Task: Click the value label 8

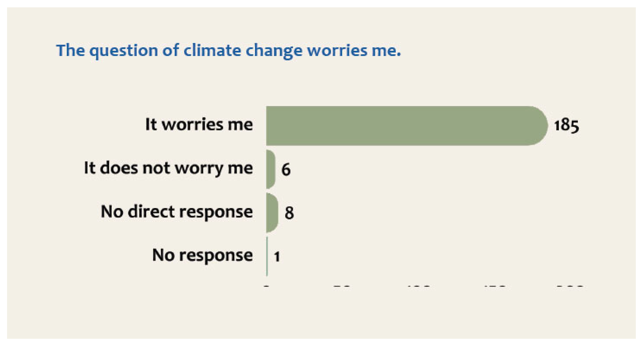Action: [x=289, y=213]
